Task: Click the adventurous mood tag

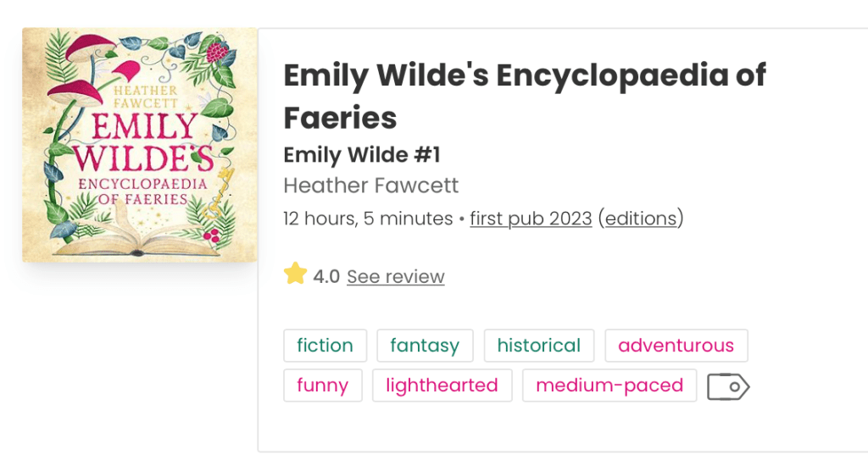Action: click(x=676, y=346)
